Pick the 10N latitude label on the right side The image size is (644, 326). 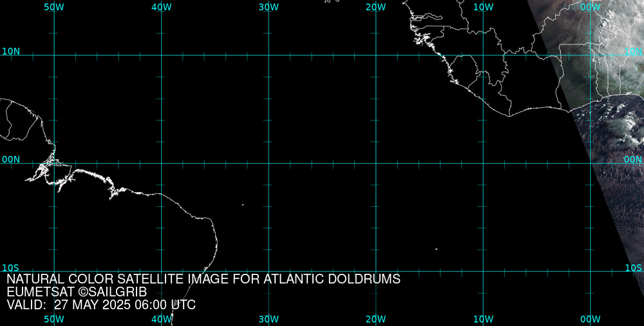pyautogui.click(x=633, y=52)
